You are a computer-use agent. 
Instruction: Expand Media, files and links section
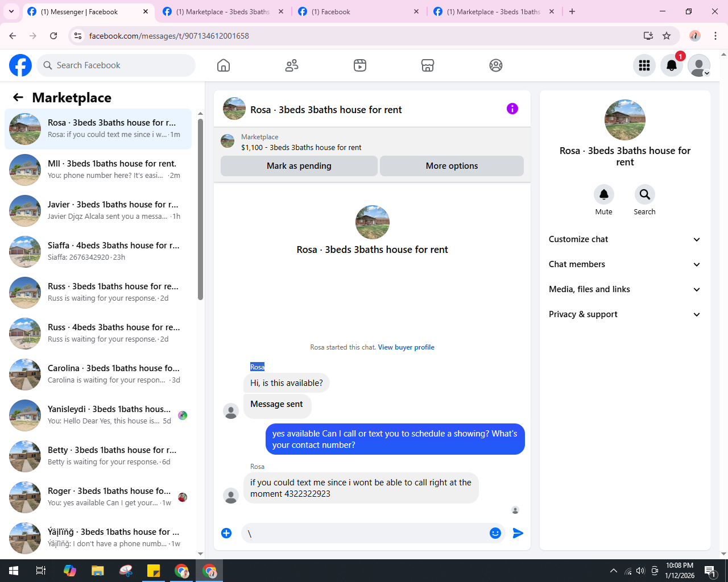coord(625,289)
